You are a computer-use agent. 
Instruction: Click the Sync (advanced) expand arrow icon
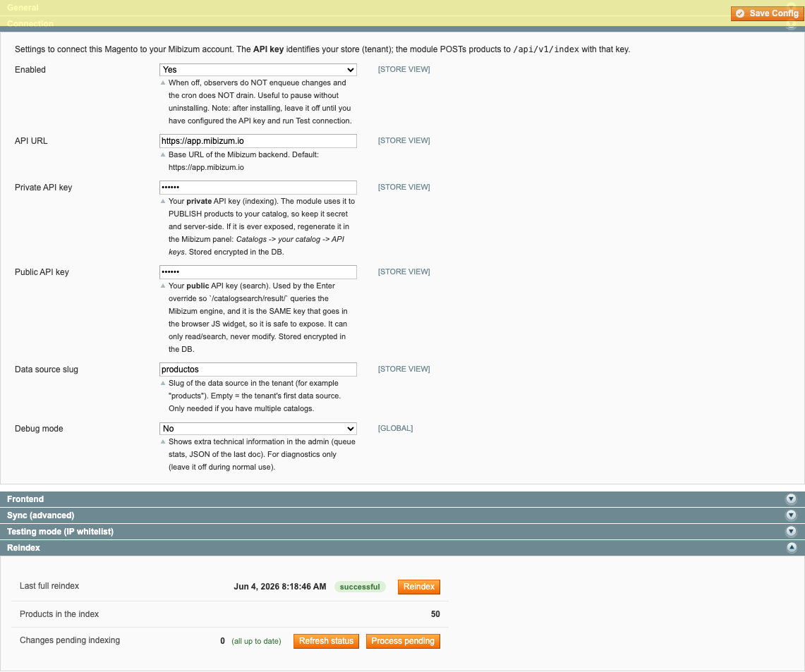click(791, 515)
